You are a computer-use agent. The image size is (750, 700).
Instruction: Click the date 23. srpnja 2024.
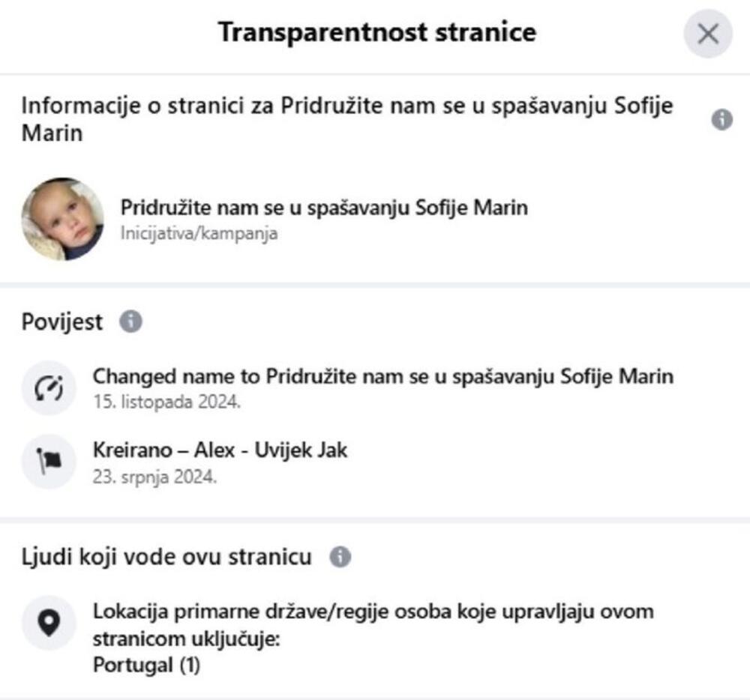click(155, 476)
